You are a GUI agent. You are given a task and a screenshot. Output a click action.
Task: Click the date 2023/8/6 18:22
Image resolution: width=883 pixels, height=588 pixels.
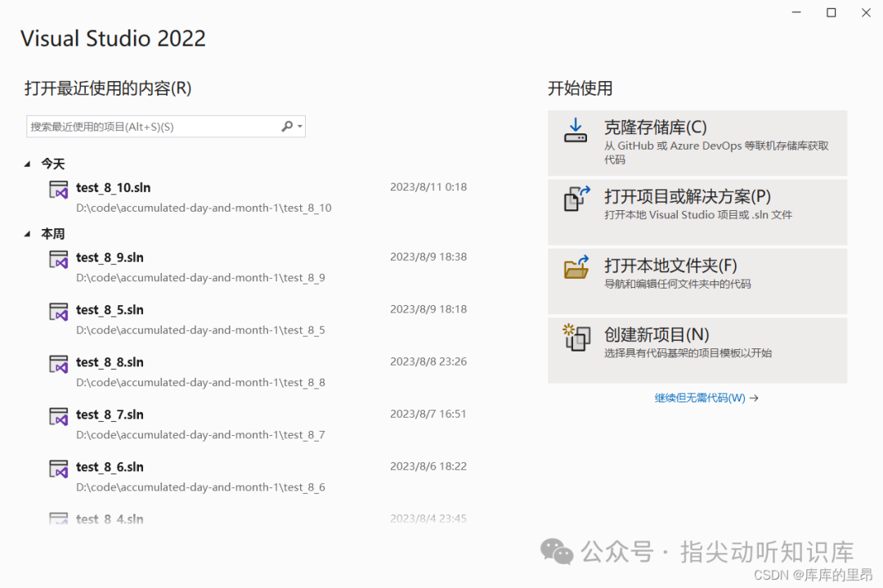pyautogui.click(x=428, y=466)
